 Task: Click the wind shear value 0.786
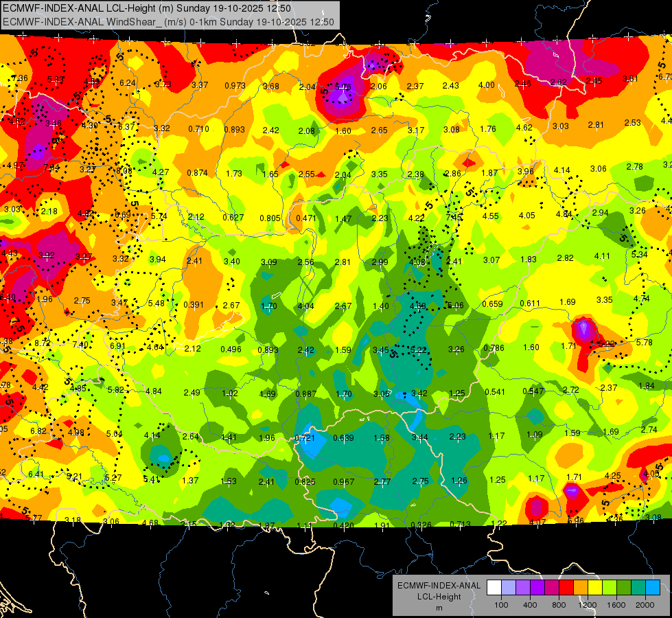click(x=494, y=347)
